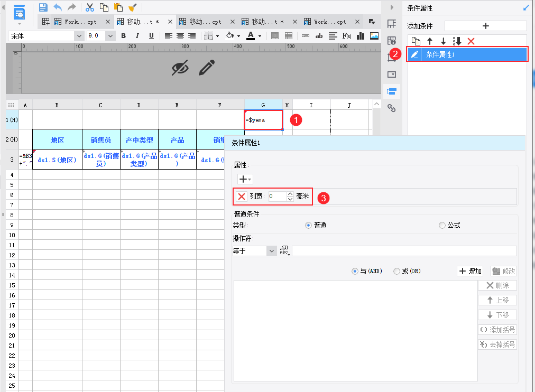Select the 公式 radio button
This screenshot has height=392, width=535.
(442, 225)
